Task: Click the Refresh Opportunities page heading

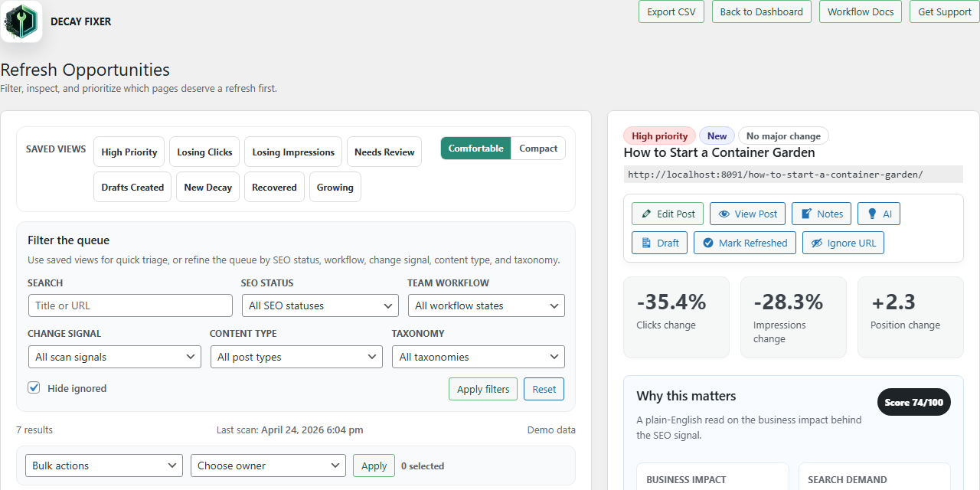Action: pyautogui.click(x=85, y=70)
